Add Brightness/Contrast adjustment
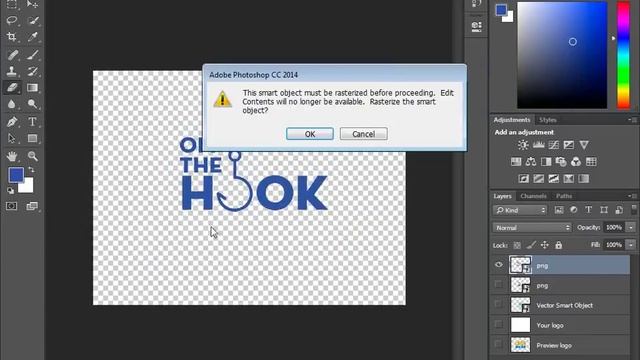 pyautogui.click(x=523, y=145)
